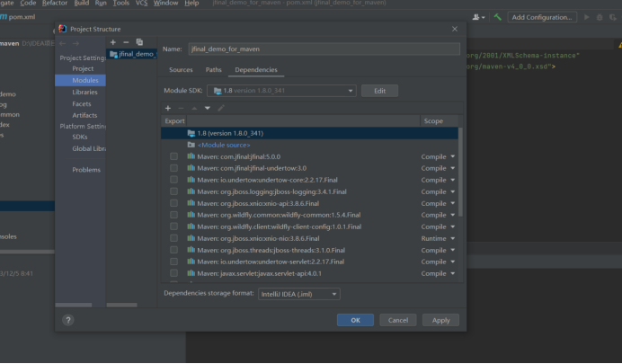Viewport: 622px width, 364px height.
Task: Check export for jboss-logging:3.4.1.Final
Action: click(x=173, y=191)
